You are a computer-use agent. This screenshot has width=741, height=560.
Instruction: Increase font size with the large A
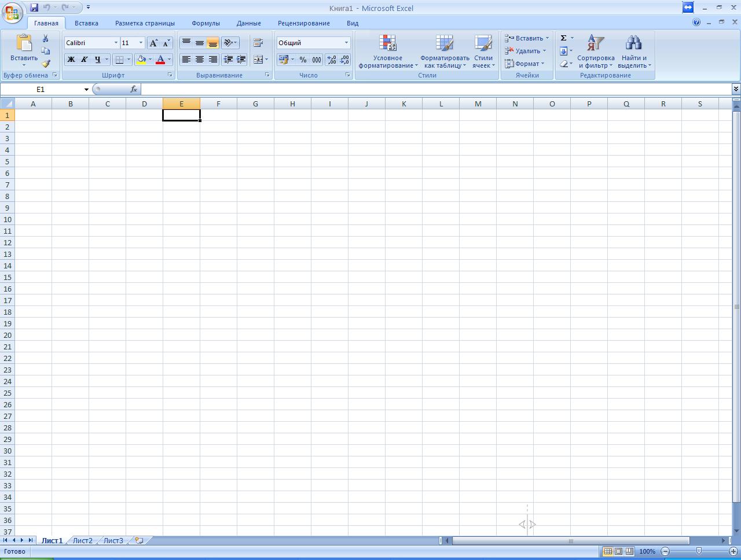pos(153,43)
